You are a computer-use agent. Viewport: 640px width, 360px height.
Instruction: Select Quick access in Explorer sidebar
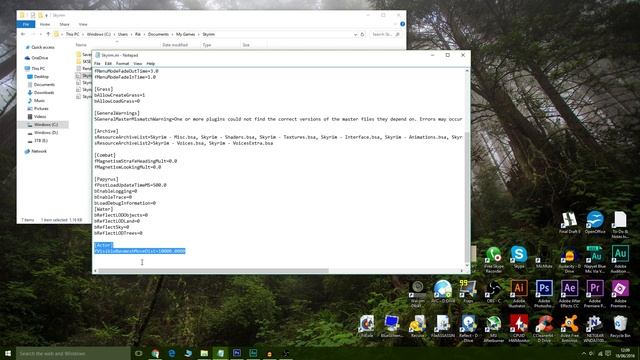coord(42,47)
